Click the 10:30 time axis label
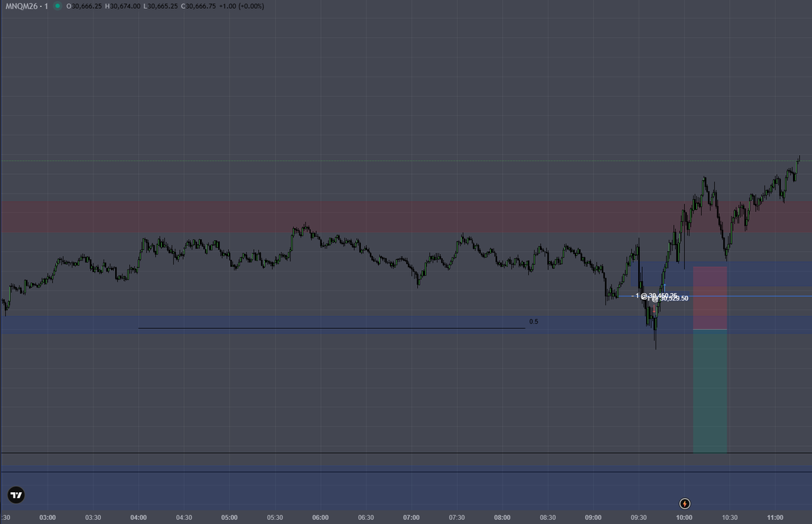Screen dimensions: 812x524 [x=729, y=517]
